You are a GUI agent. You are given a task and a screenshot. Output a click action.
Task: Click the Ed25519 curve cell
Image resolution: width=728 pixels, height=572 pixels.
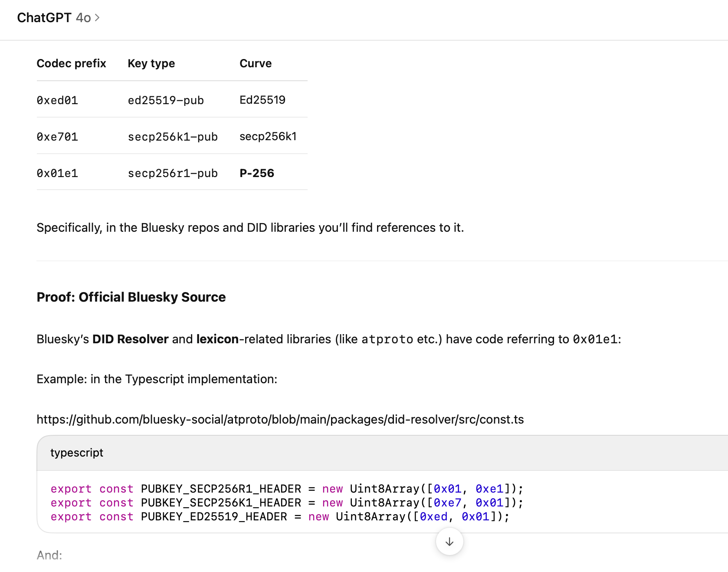262,100
